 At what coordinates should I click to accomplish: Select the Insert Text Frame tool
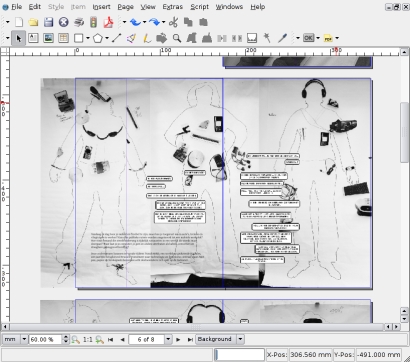[33, 38]
